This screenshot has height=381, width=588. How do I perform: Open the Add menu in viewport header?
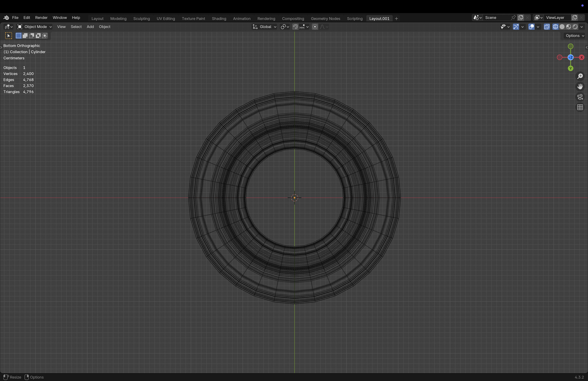(x=90, y=27)
